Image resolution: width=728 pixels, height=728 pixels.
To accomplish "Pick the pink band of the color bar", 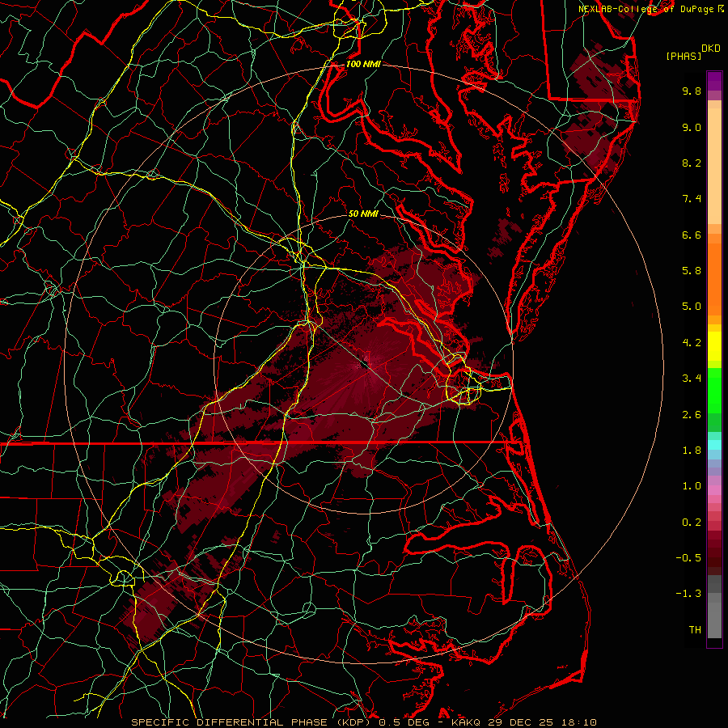I will tap(714, 490).
